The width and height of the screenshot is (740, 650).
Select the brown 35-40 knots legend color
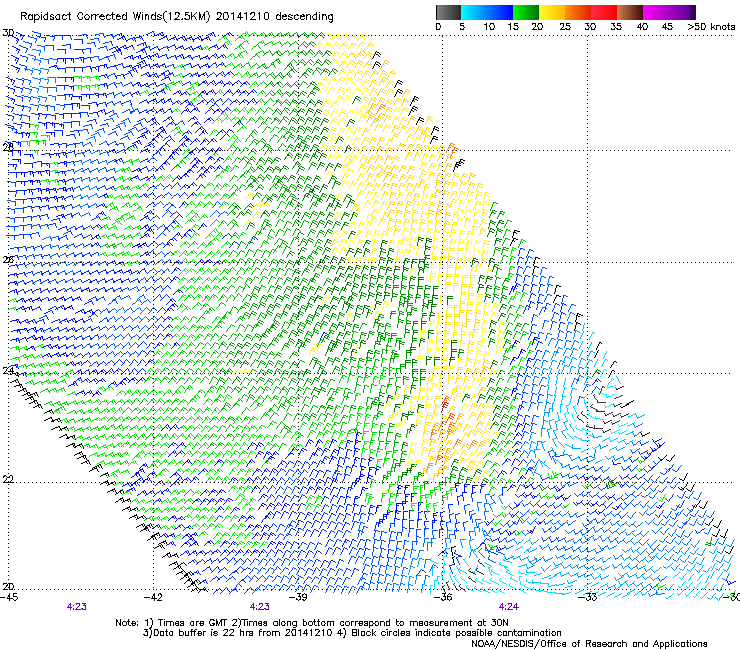coord(630,12)
